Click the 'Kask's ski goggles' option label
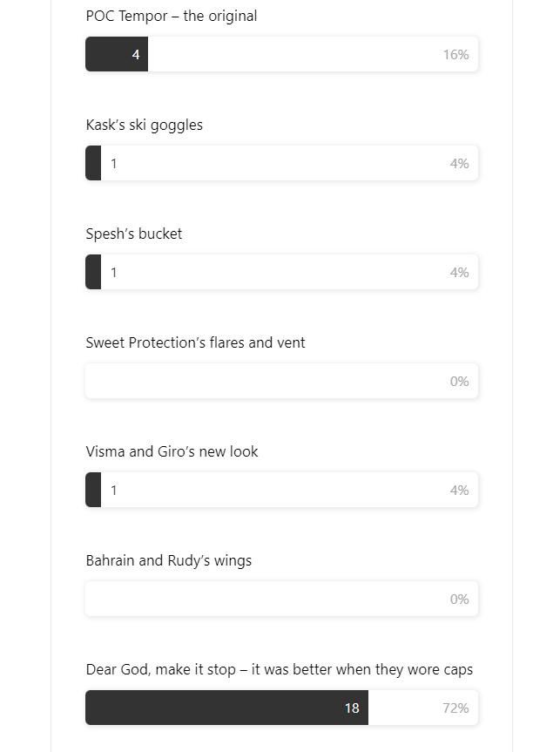This screenshot has height=752, width=560. tap(145, 125)
